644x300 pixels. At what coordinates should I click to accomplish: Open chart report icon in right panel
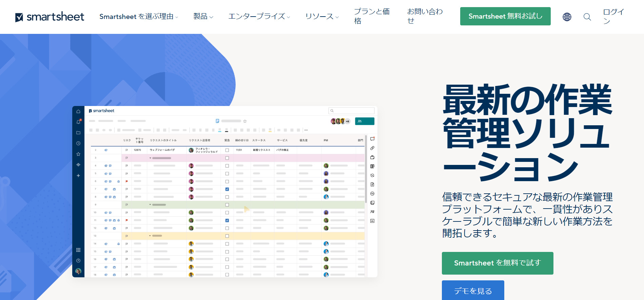(x=372, y=221)
